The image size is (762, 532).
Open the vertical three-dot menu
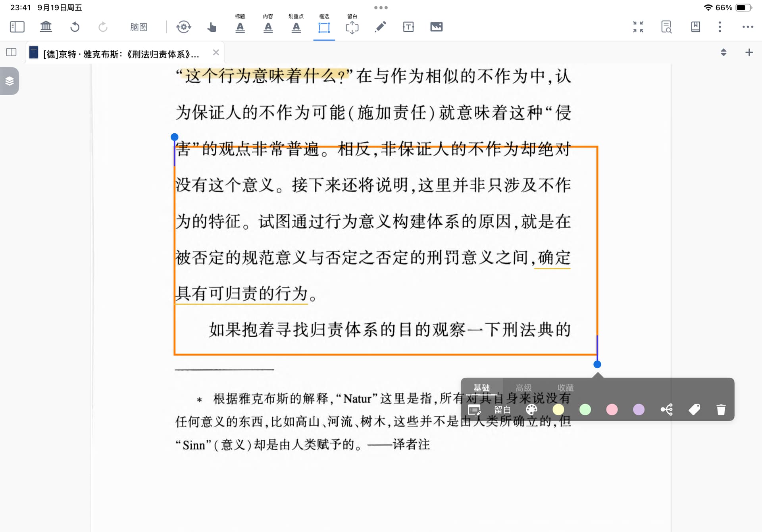[720, 27]
